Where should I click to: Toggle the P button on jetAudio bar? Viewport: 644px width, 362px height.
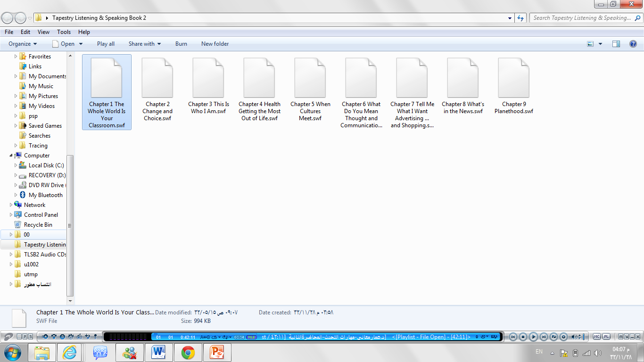pos(25,337)
